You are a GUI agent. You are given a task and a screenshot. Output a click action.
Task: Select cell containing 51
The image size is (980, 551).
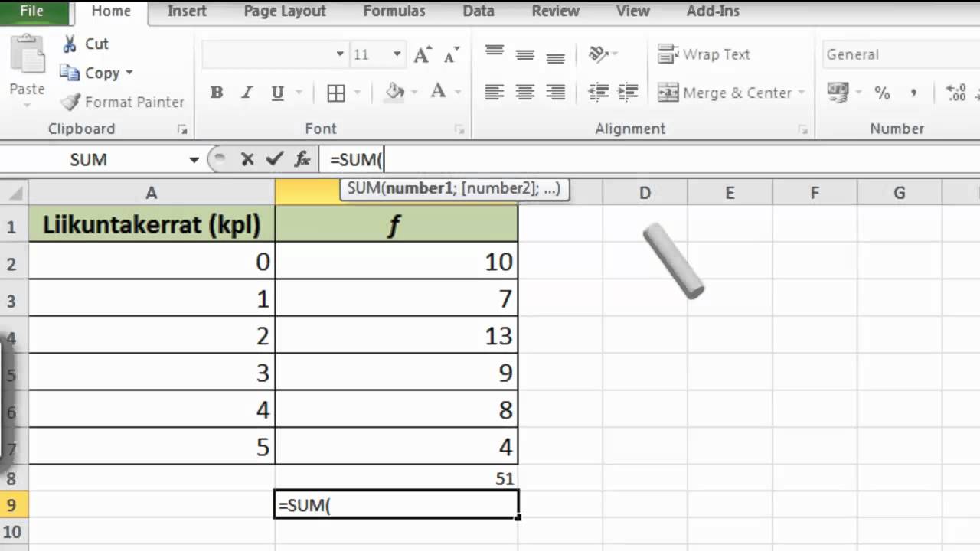coord(397,478)
